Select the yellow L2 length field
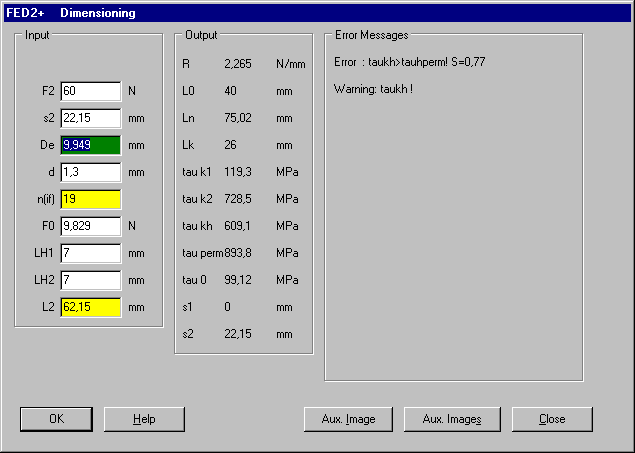This screenshot has height=453, width=635. click(x=90, y=307)
